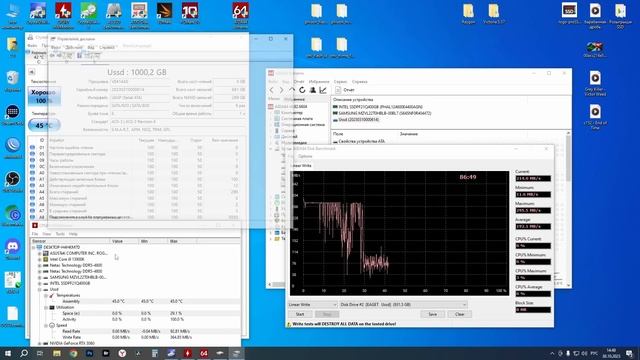This screenshot has width=640, height=360.
Task: Open the File Explorer taskbar icon
Action: click(57, 353)
